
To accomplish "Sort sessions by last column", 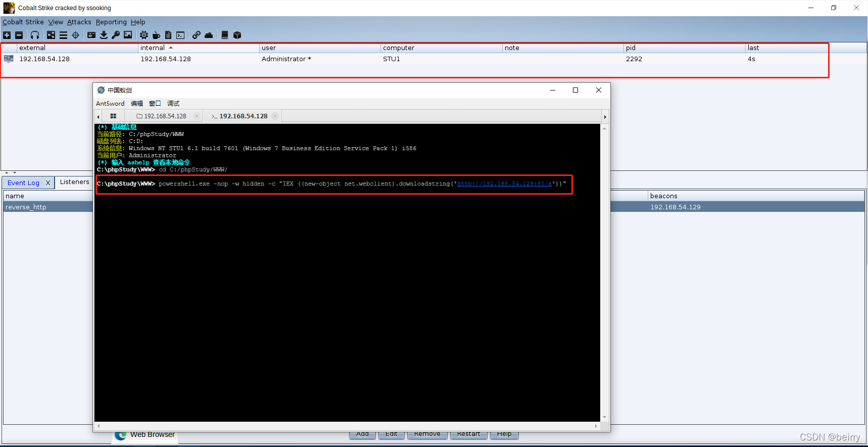I will click(x=806, y=48).
